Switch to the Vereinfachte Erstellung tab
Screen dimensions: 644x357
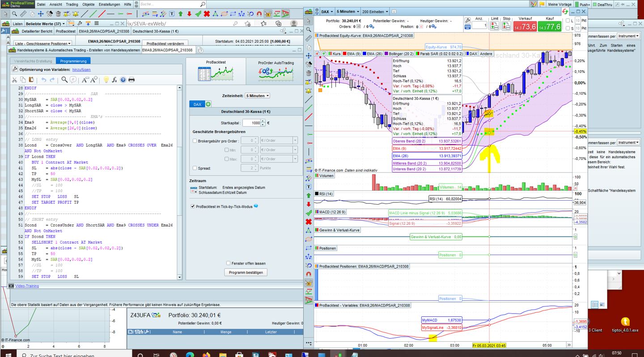pos(33,61)
